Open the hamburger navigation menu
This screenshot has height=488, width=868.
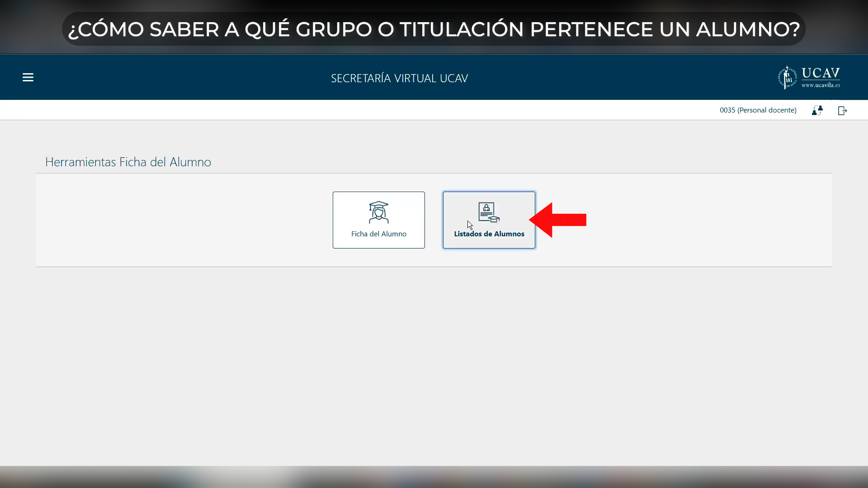click(x=28, y=77)
